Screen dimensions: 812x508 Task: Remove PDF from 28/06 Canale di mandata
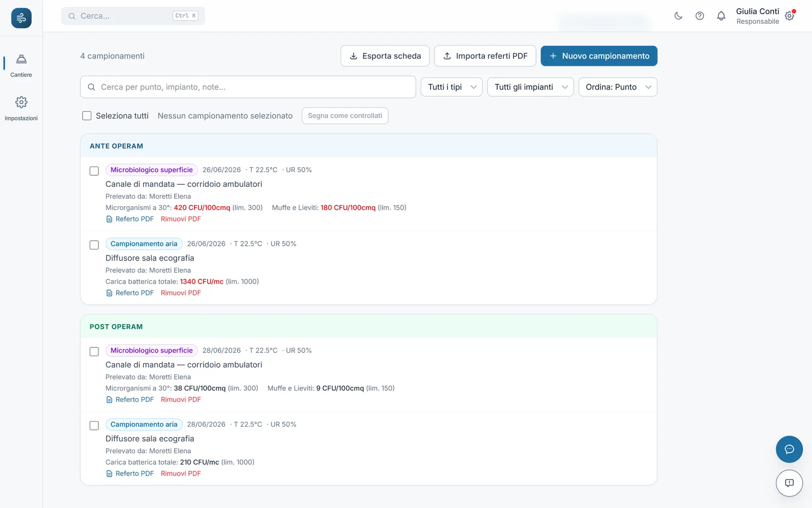tap(181, 400)
